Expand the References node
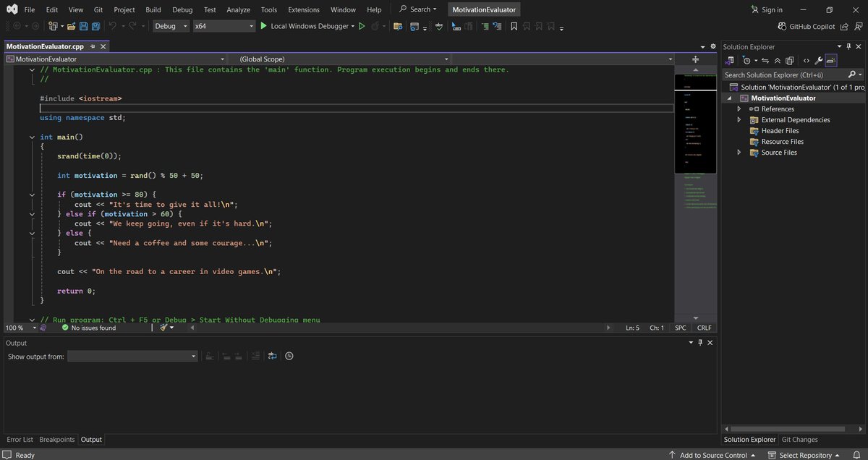 point(739,109)
